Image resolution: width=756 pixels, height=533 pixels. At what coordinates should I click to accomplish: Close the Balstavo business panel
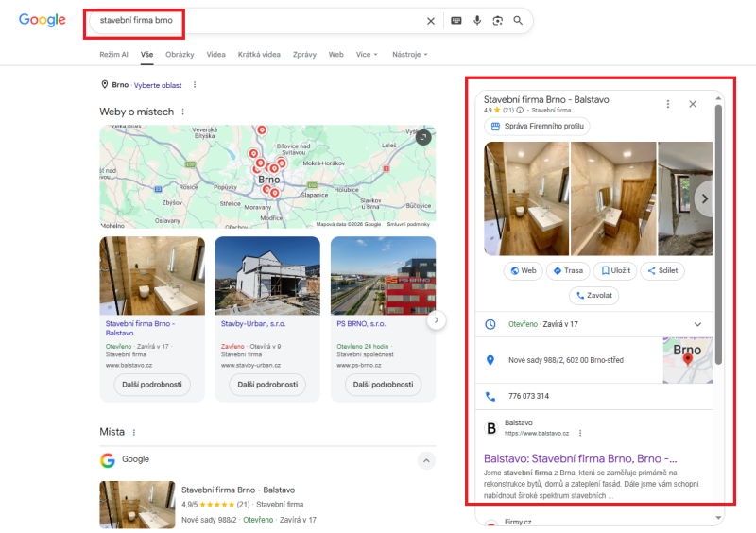(693, 104)
